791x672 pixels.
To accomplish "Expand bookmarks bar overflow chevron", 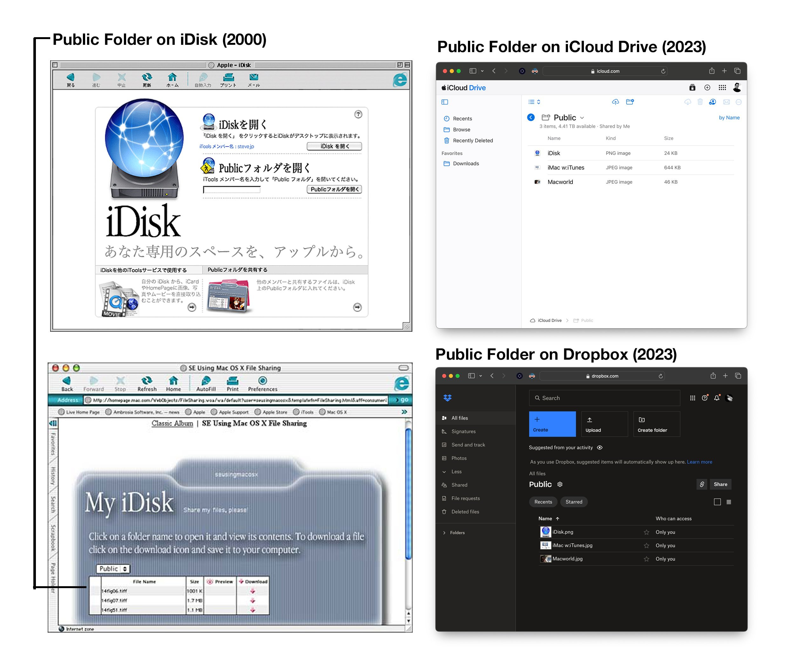I will pyautogui.click(x=404, y=412).
